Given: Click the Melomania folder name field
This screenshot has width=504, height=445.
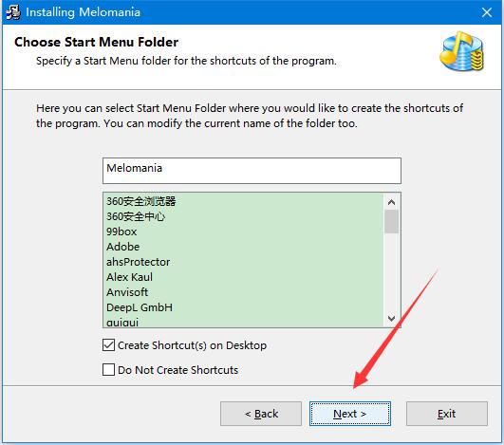Looking at the screenshot, I should [x=252, y=171].
